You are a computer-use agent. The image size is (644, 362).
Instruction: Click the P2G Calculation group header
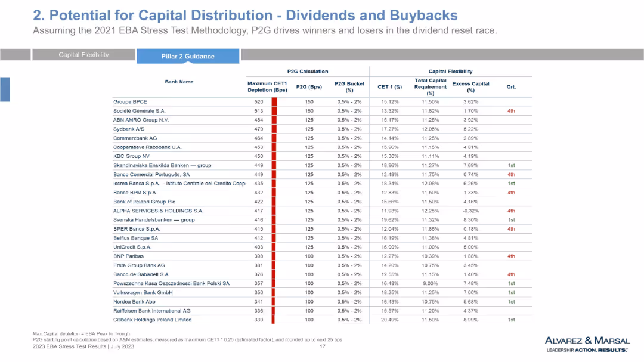pyautogui.click(x=308, y=71)
